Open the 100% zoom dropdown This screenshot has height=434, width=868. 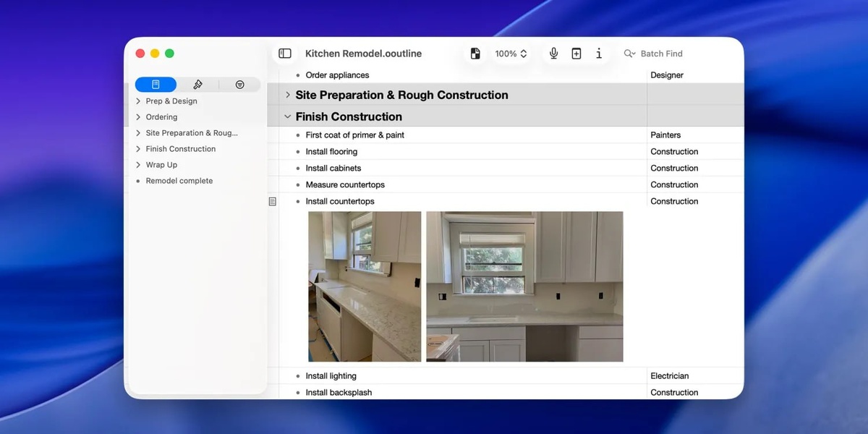click(x=511, y=54)
